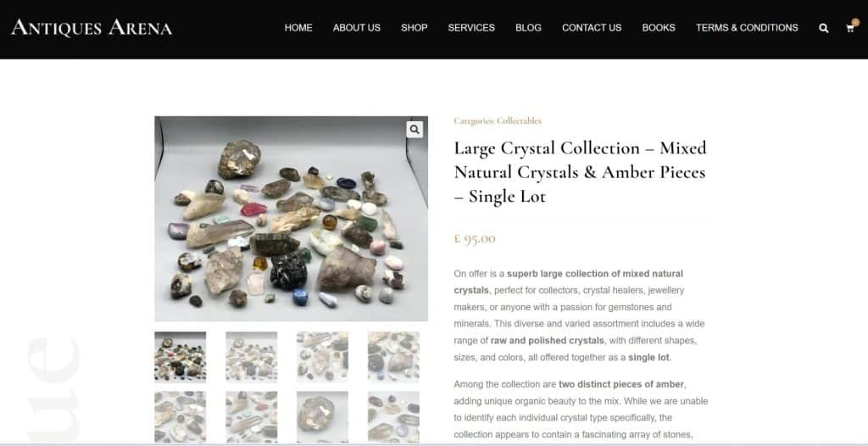The width and height of the screenshot is (868, 446).
Task: Select the third thumbnail in first row
Action: (322, 357)
